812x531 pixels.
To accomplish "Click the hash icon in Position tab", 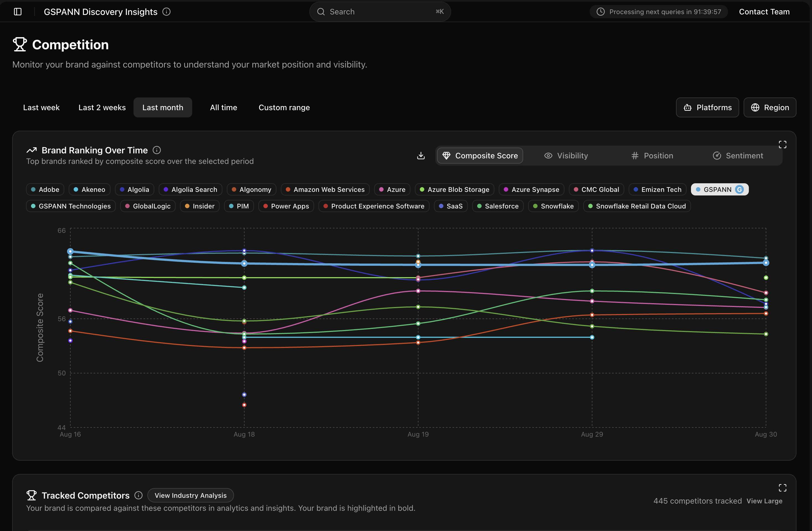I will 634,156.
